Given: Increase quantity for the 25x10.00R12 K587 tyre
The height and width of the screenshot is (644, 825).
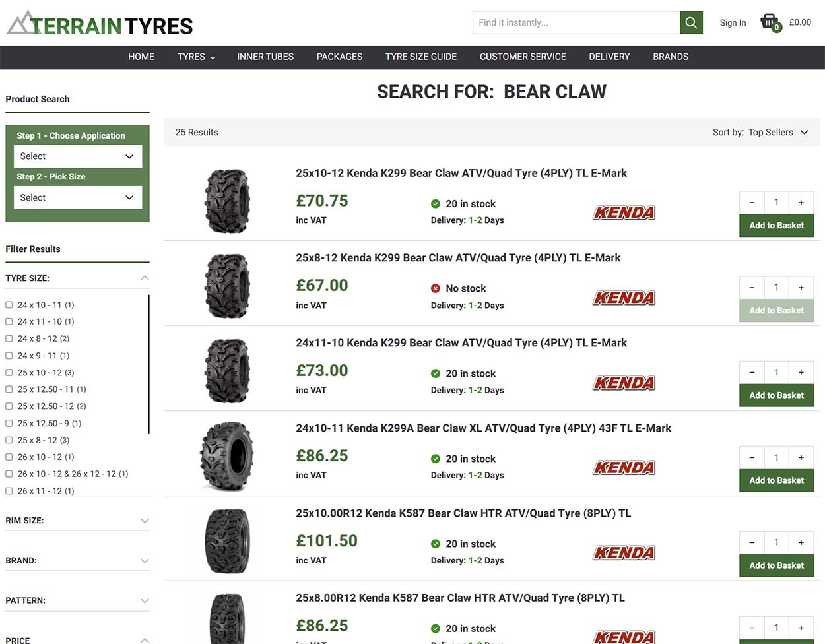Looking at the screenshot, I should point(801,542).
